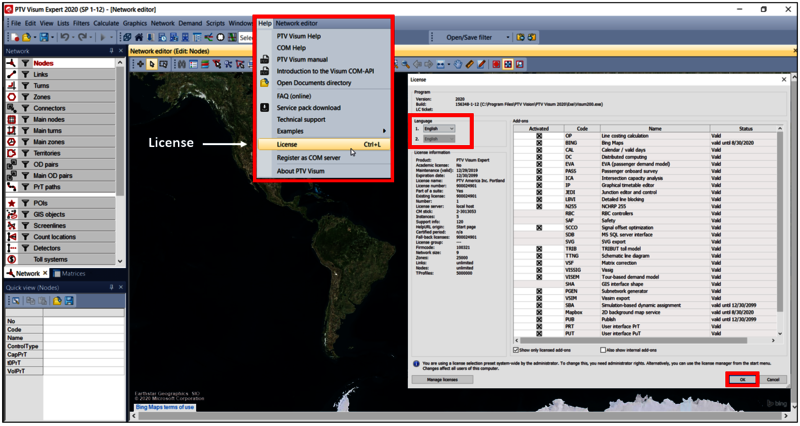
Task: Click the Nodes filter funnel icon
Action: tap(25, 63)
